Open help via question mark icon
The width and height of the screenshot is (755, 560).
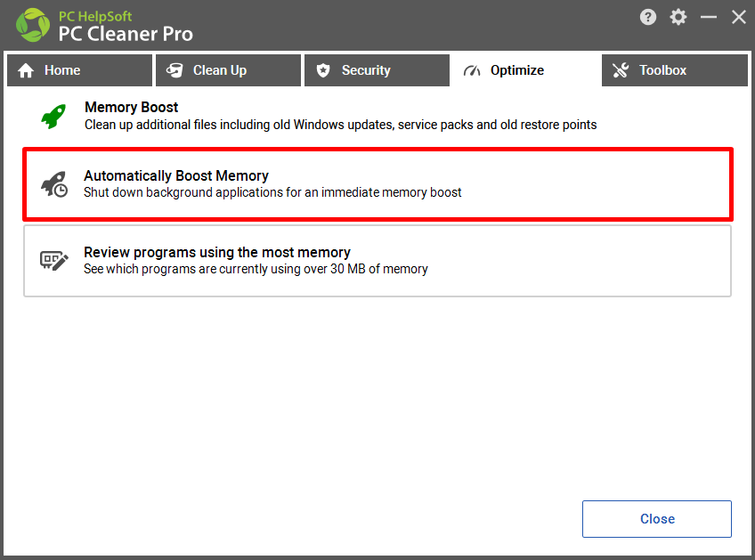(x=647, y=17)
